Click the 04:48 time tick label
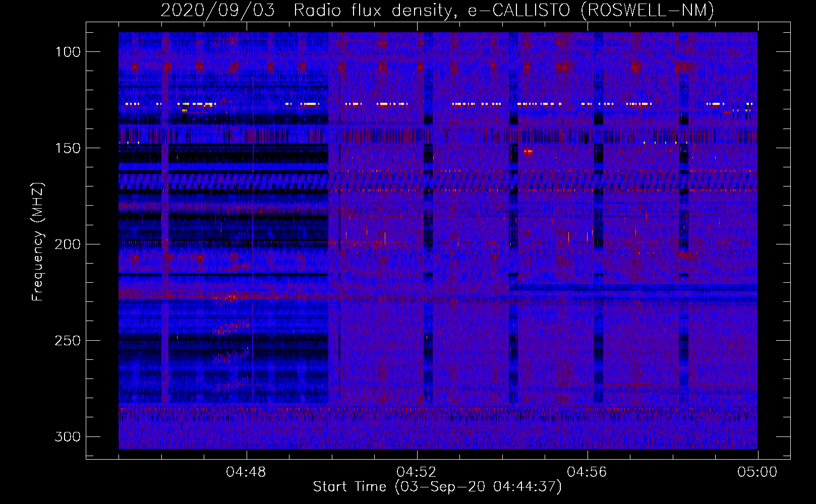This screenshot has height=504, width=816. [x=246, y=472]
